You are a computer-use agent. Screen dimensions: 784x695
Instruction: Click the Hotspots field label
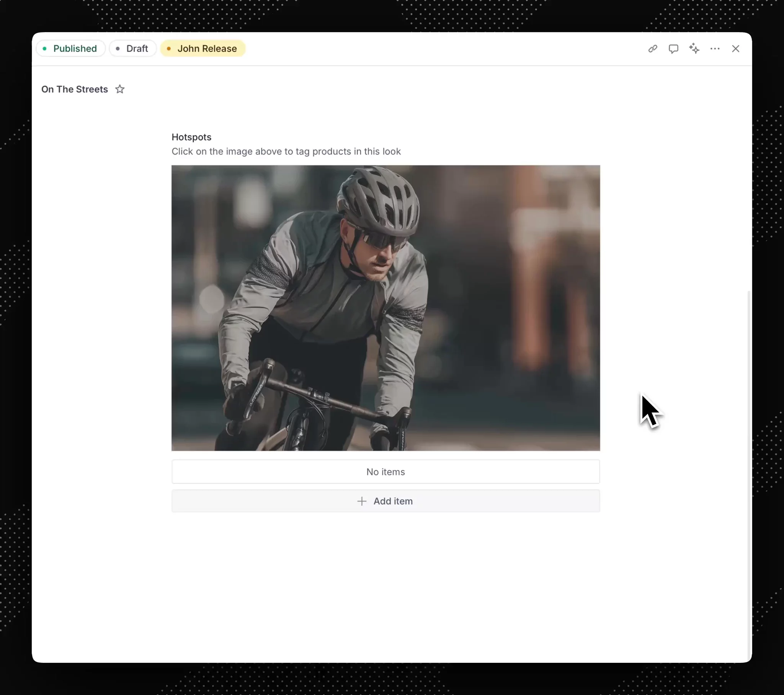point(191,137)
